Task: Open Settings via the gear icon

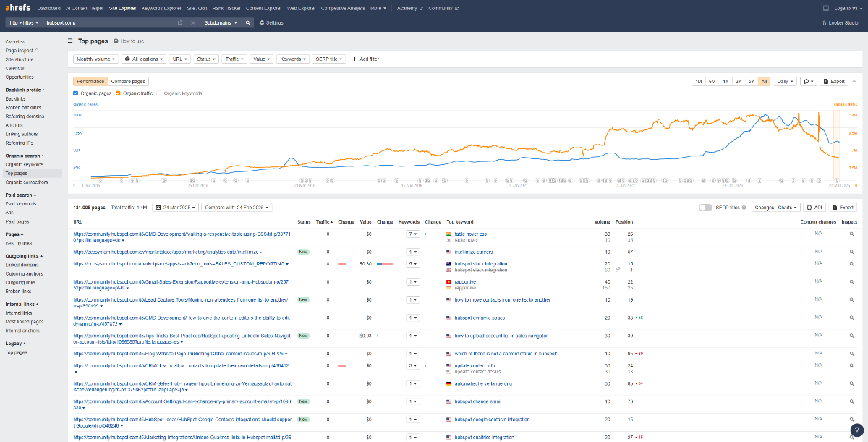Action: click(x=272, y=22)
